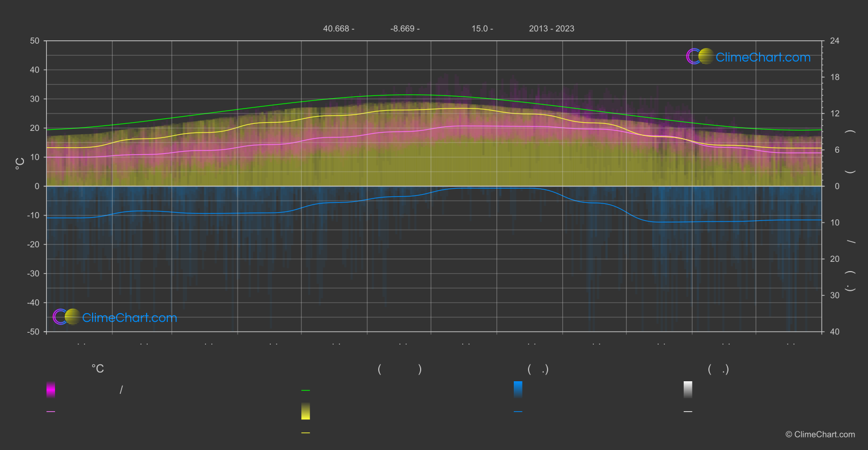Viewport: 868px width, 450px height.
Task: Click the vertical °C axis label
Action: tap(20, 164)
